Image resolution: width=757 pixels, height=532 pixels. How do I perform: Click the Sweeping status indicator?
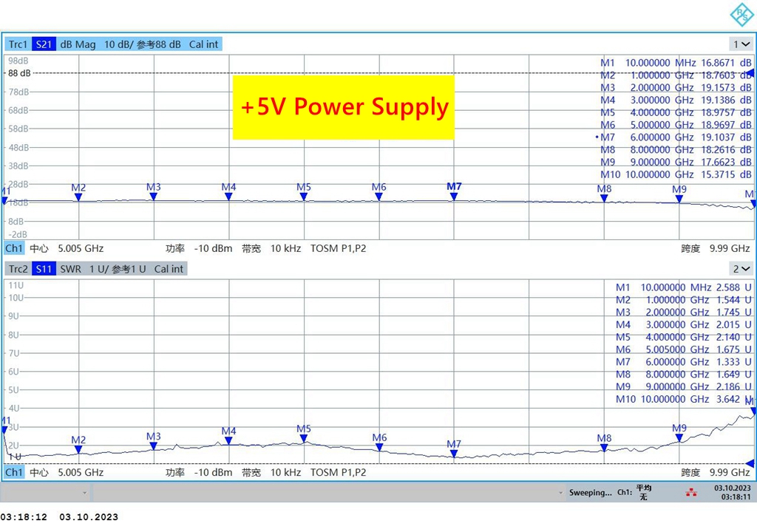coord(589,493)
